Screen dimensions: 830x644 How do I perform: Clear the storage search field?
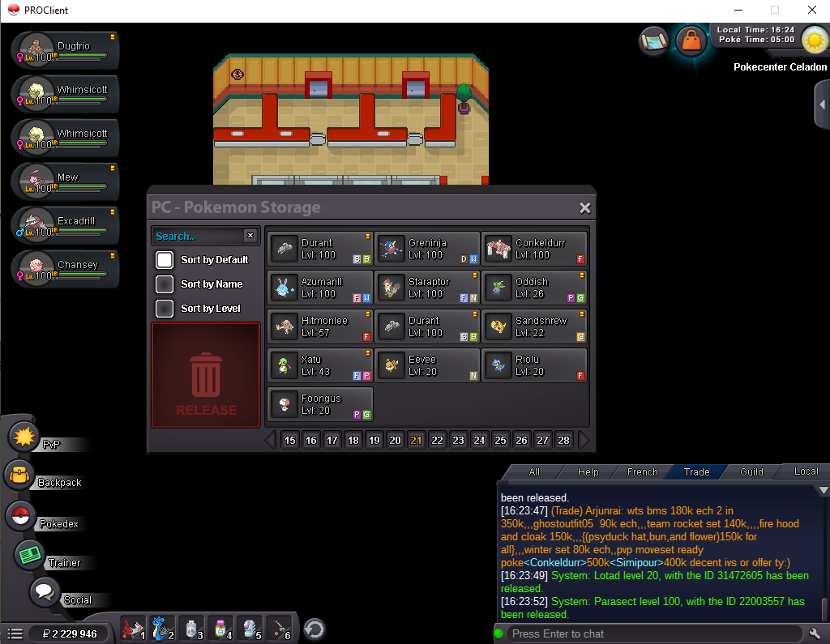click(x=250, y=236)
